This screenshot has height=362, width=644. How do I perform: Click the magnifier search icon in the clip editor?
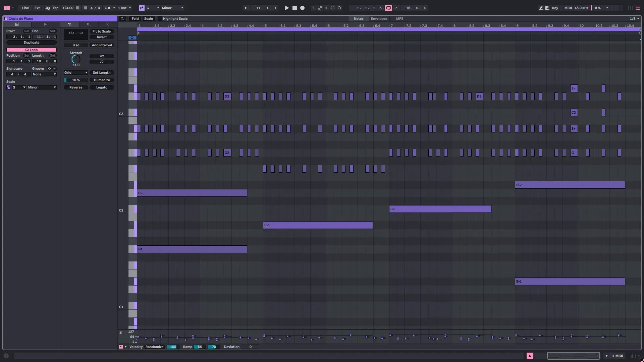122,19
